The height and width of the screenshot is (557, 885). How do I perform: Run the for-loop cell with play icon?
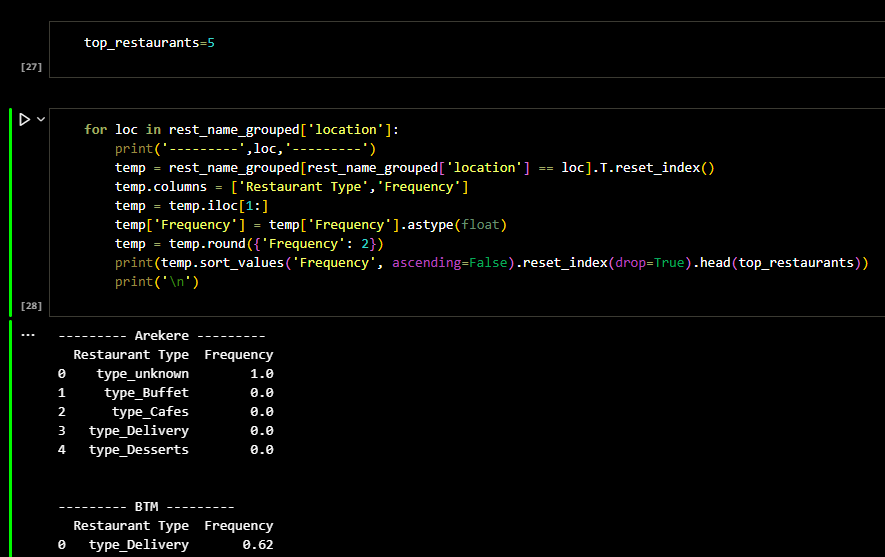pyautogui.click(x=24, y=119)
